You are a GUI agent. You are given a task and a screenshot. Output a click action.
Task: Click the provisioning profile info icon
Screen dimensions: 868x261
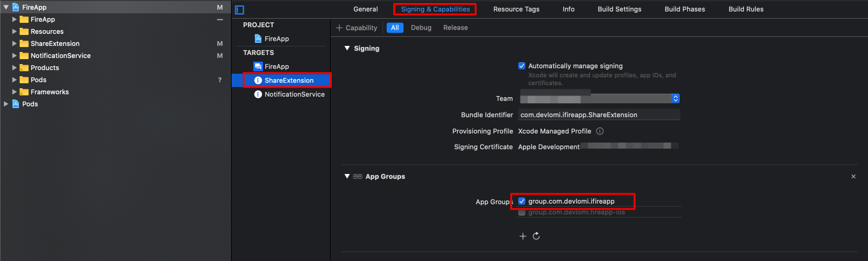(600, 131)
